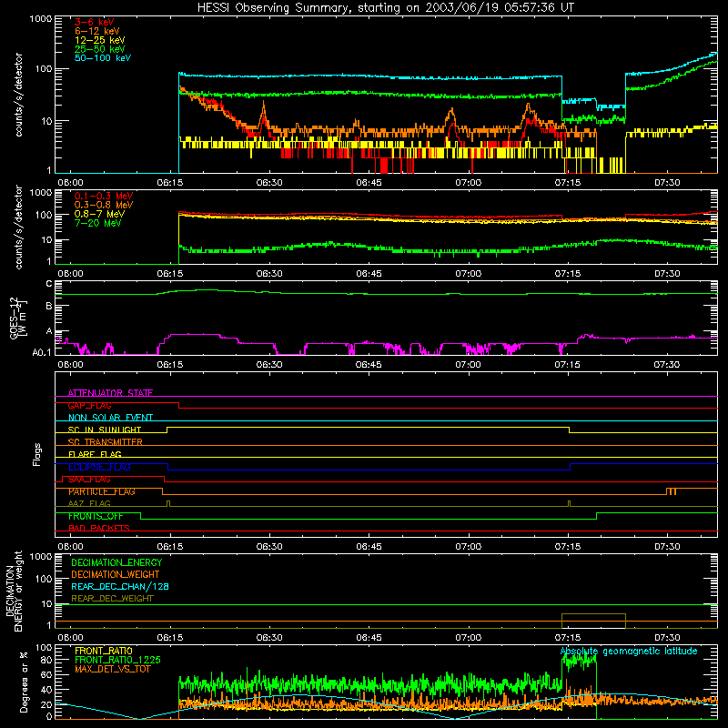Click 07:00 tick label under MeV panel
The height and width of the screenshot is (728, 728).
(468, 274)
